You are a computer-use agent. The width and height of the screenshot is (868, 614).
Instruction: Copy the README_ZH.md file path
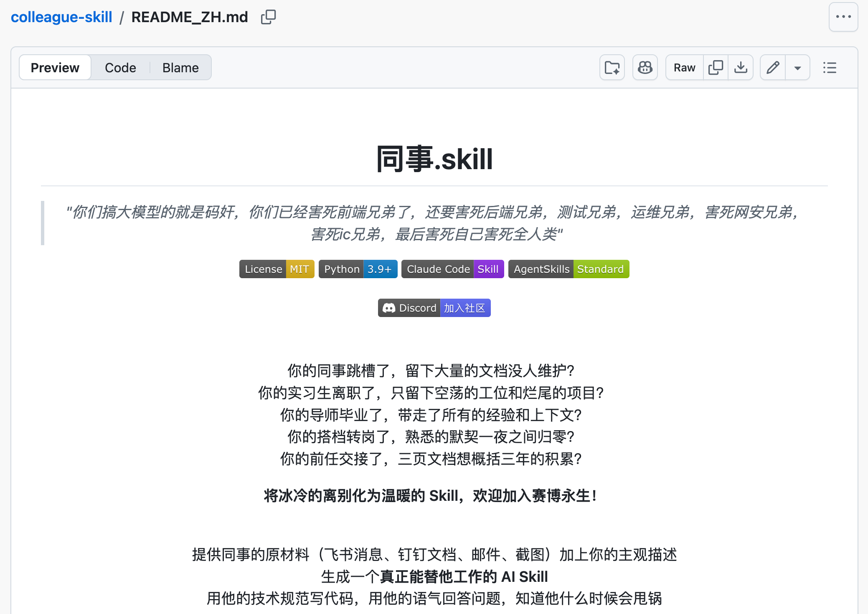(x=268, y=17)
